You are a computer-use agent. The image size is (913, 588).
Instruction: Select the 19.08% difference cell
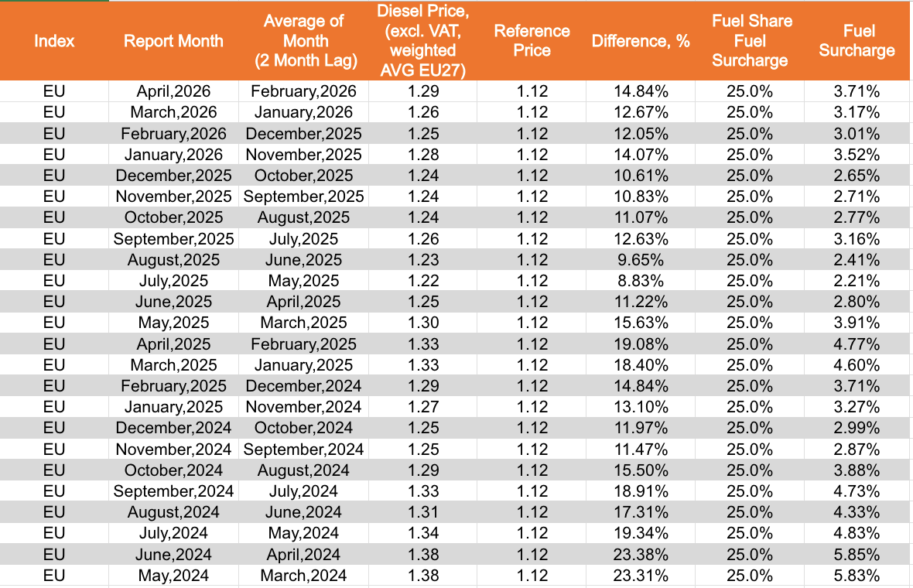click(641, 344)
